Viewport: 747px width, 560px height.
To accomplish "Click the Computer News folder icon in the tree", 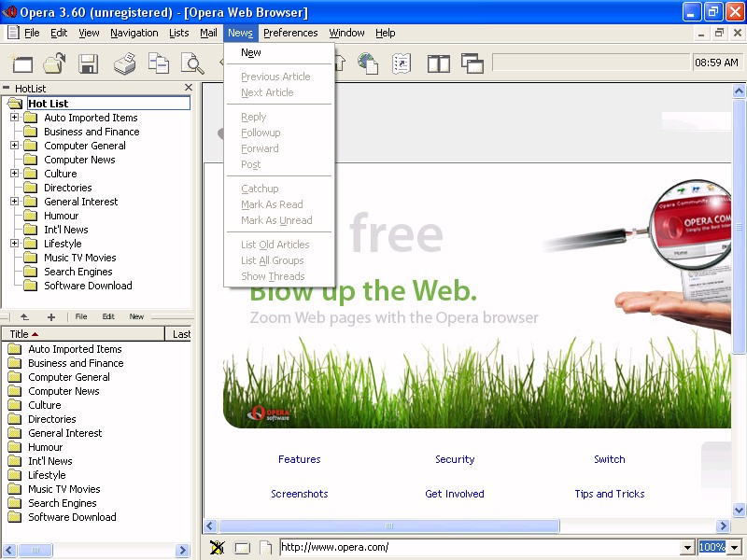I will pos(31,160).
